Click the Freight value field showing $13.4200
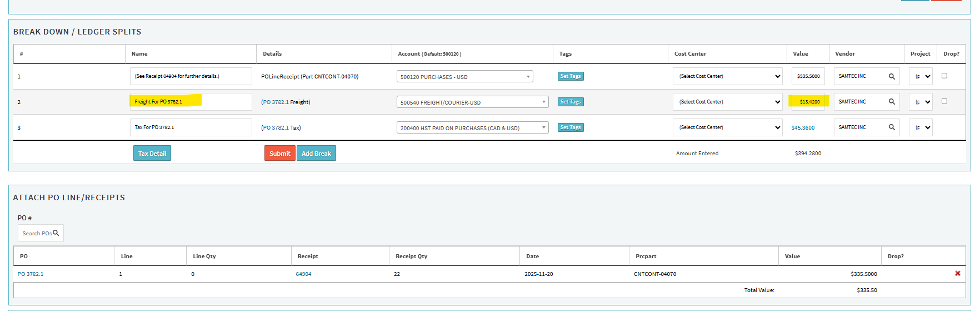 coord(808,102)
